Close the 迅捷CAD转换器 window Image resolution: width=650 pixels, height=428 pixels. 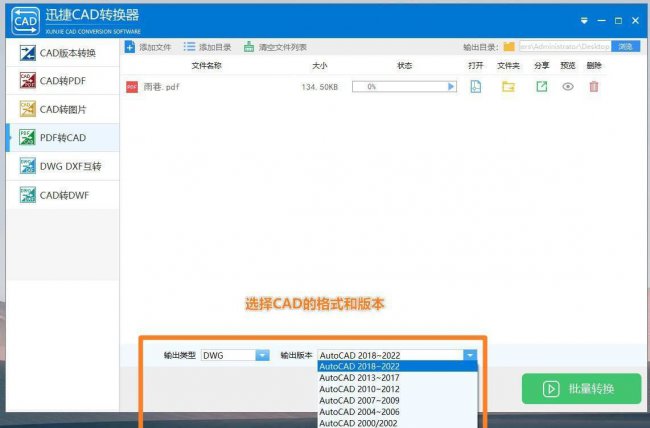click(x=635, y=21)
